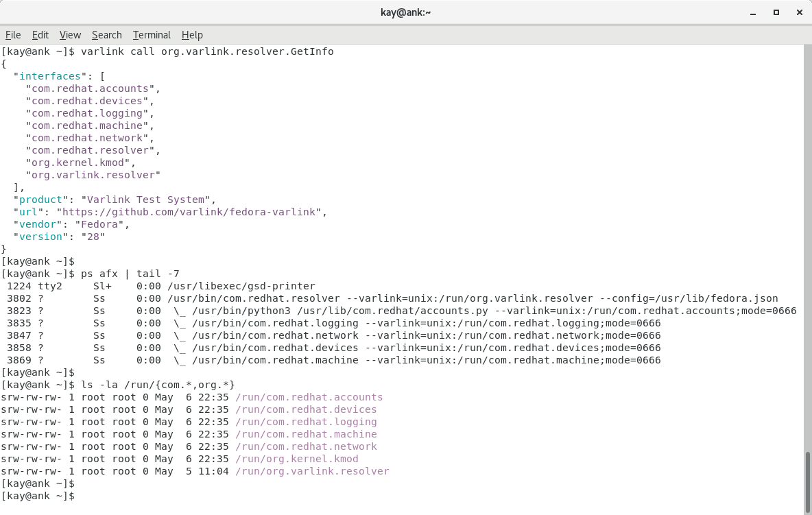Click the /usr/bin/com.redhat.logging process path
812x515 pixels.
(x=275, y=324)
